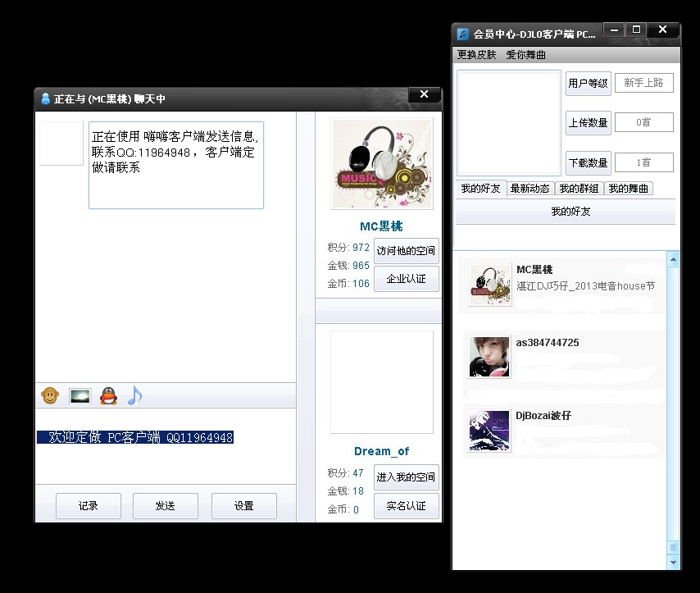The image size is (700, 593).
Task: Maximize the 会员中心 window
Action: tap(636, 30)
